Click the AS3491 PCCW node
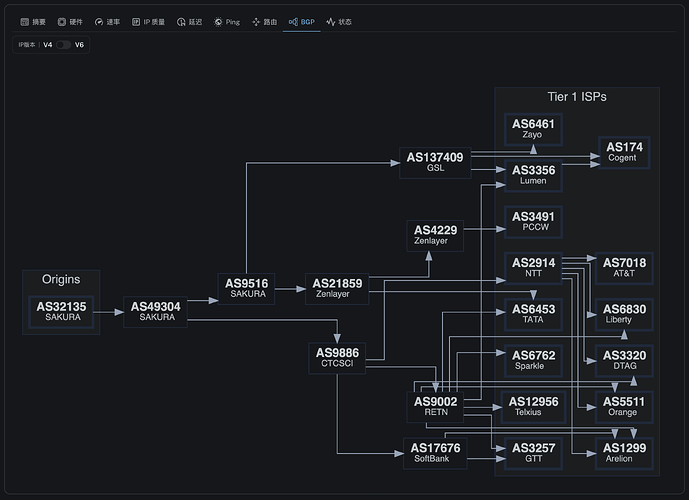Viewport: 689px width, 500px height. tap(533, 222)
